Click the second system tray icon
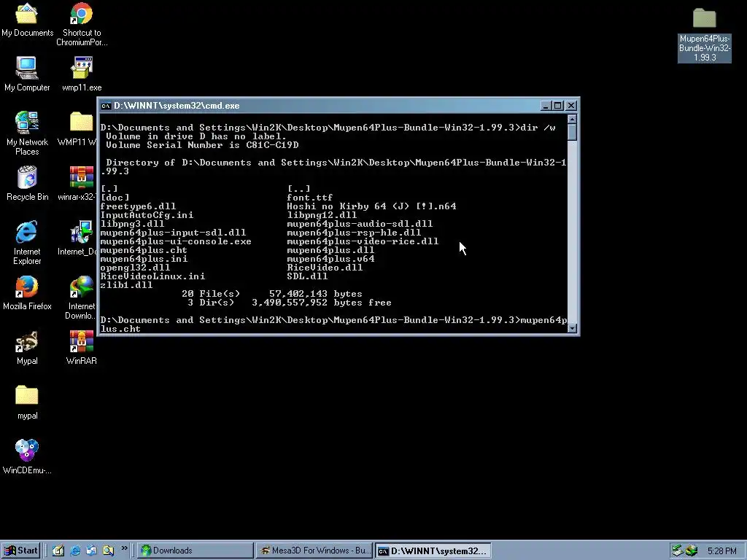The height and width of the screenshot is (560, 747). (692, 551)
